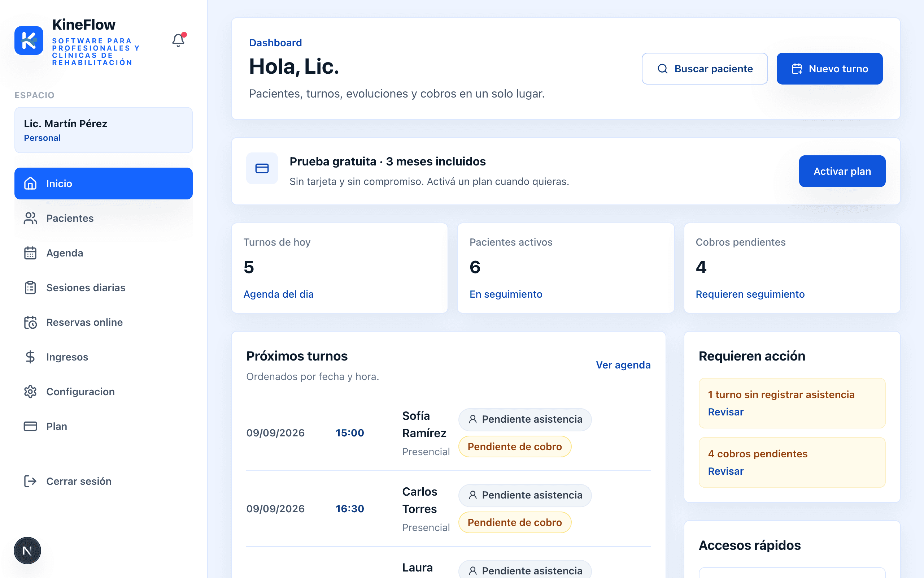Click Agenda del dia link
924x578 pixels.
pyautogui.click(x=278, y=294)
